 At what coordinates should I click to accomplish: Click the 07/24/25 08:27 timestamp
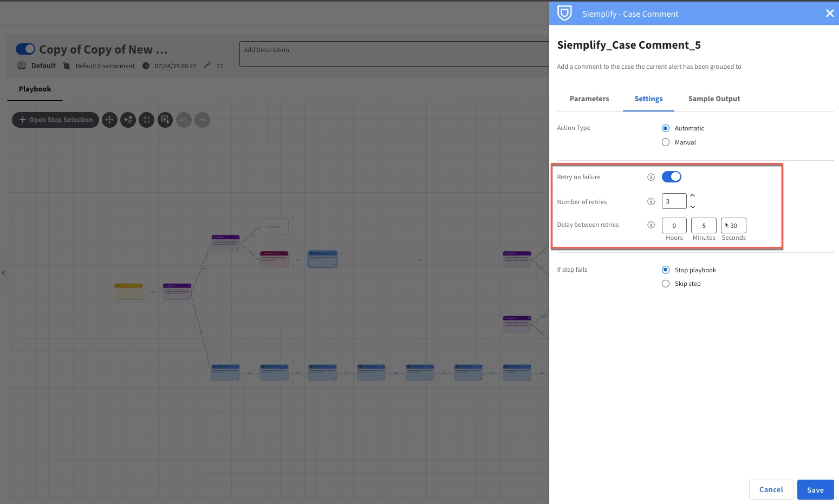[175, 66]
